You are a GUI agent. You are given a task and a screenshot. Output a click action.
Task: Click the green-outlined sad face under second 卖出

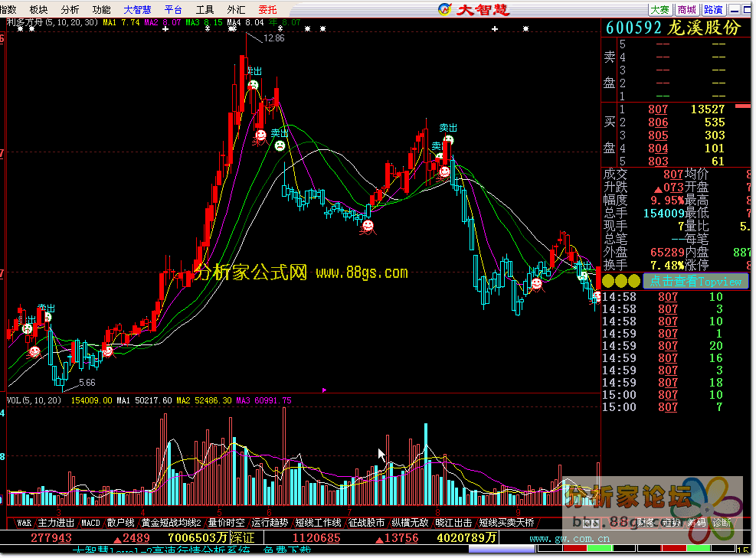coord(280,145)
